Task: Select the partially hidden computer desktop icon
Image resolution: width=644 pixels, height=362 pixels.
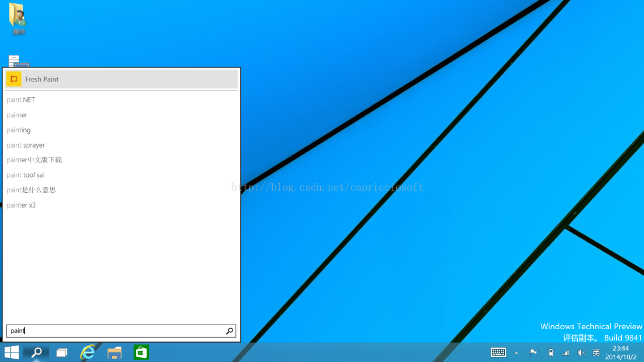Action: pyautogui.click(x=18, y=61)
